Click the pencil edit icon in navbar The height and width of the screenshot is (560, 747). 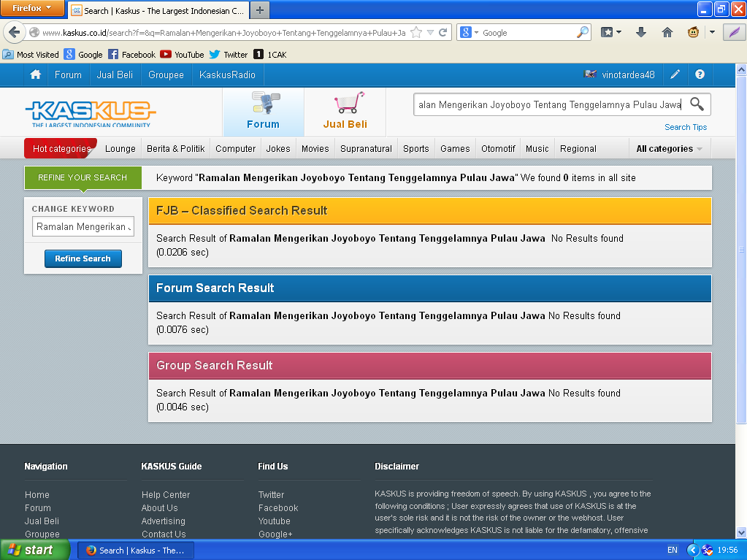coord(675,74)
